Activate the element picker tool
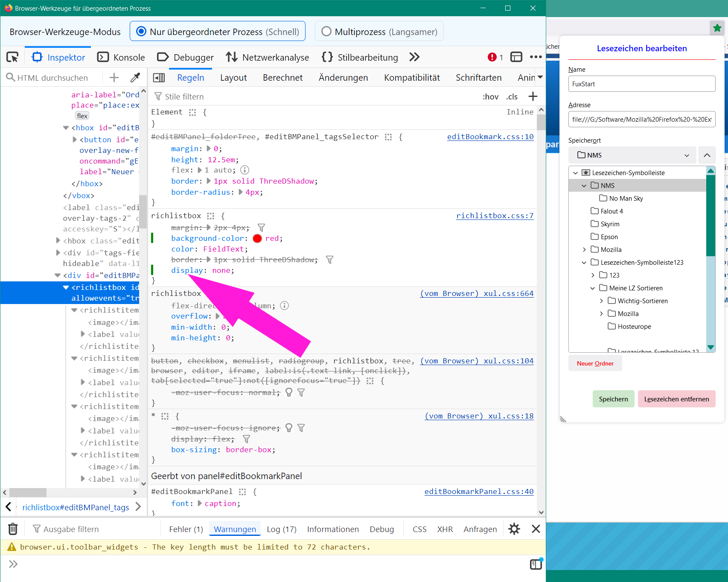The height and width of the screenshot is (582, 728). [12, 57]
